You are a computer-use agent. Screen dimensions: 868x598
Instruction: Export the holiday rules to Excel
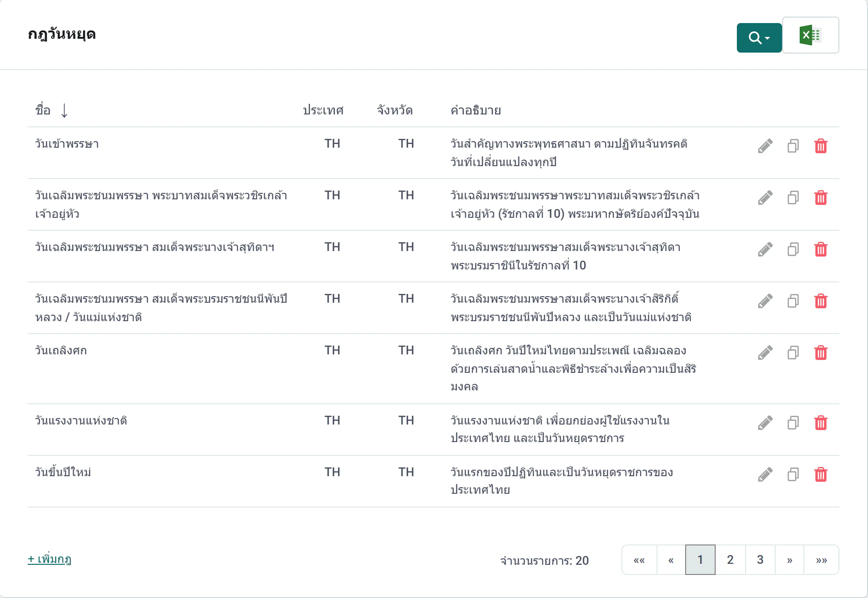point(811,36)
